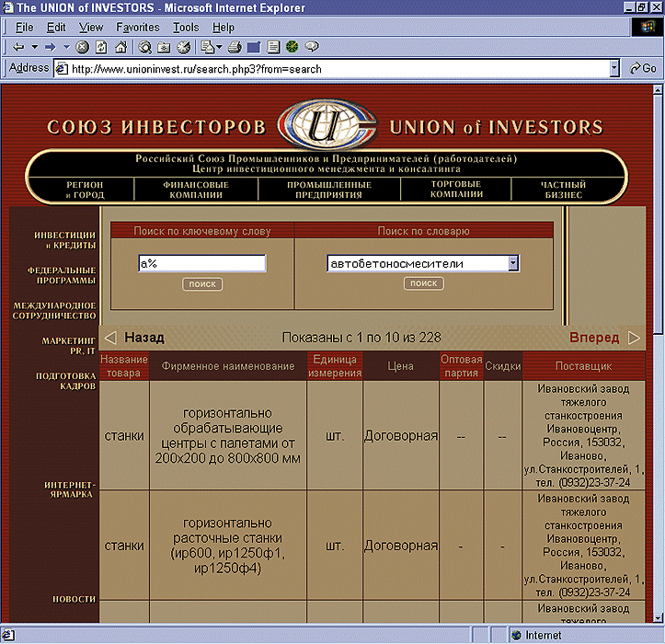665x644 pixels.
Task: Open the Tools menu
Action: (186, 28)
